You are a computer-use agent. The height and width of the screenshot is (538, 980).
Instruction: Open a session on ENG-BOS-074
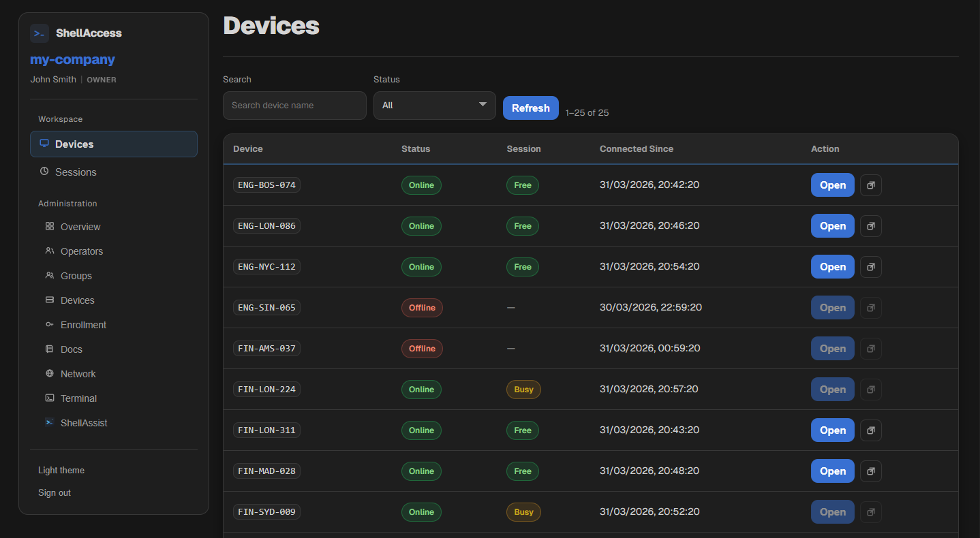pyautogui.click(x=832, y=185)
